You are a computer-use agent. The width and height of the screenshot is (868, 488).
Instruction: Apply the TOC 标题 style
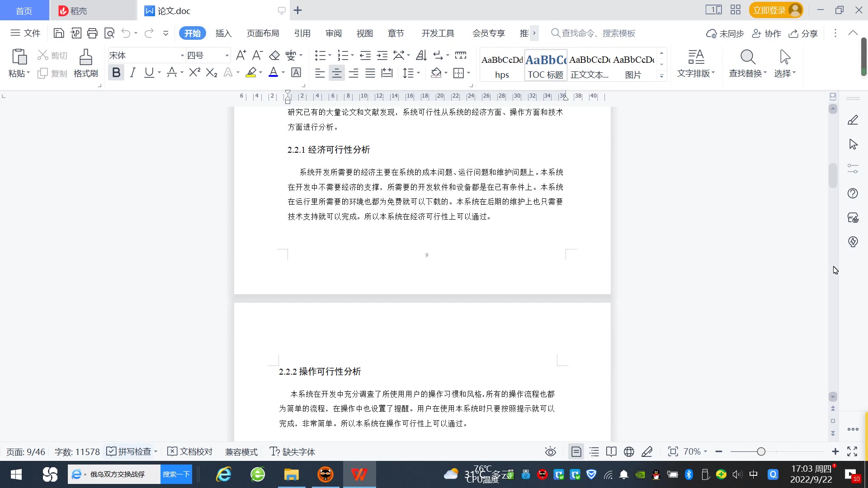(546, 66)
